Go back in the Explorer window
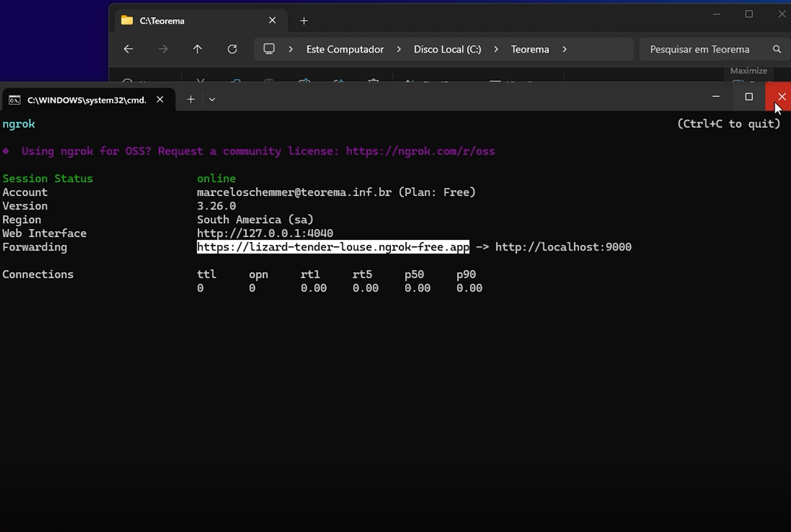Viewport: 791px width, 532px height. [129, 49]
